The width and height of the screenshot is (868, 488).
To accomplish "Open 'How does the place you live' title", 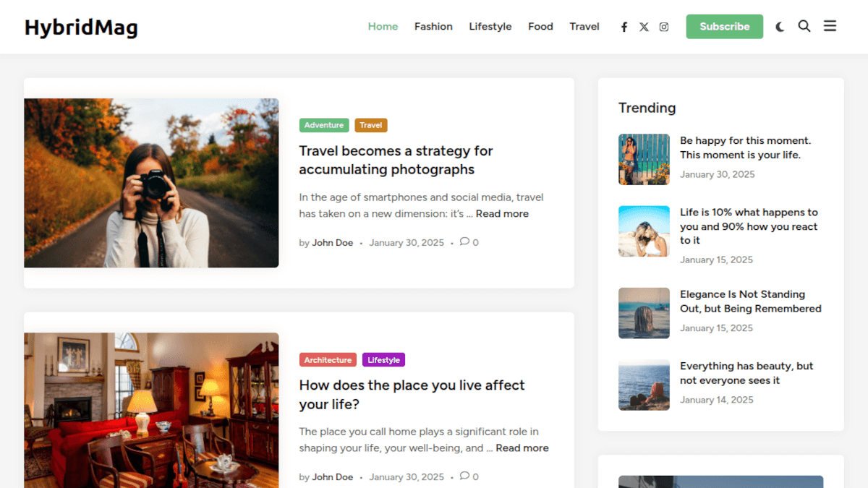I will pyautogui.click(x=412, y=394).
